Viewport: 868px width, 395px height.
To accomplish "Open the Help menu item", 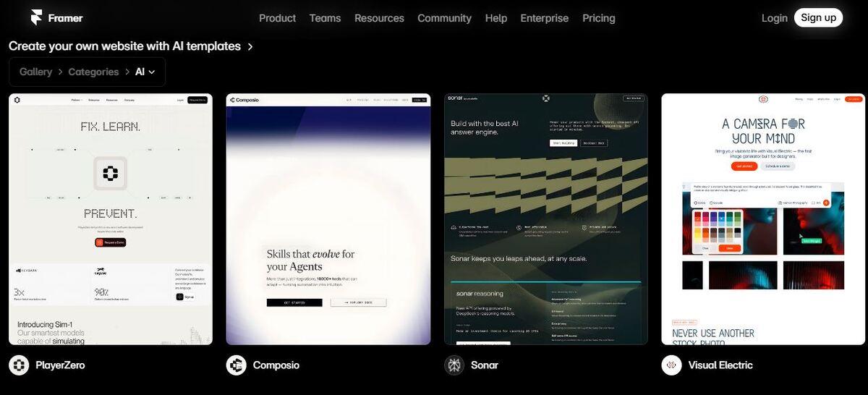I will 495,18.
